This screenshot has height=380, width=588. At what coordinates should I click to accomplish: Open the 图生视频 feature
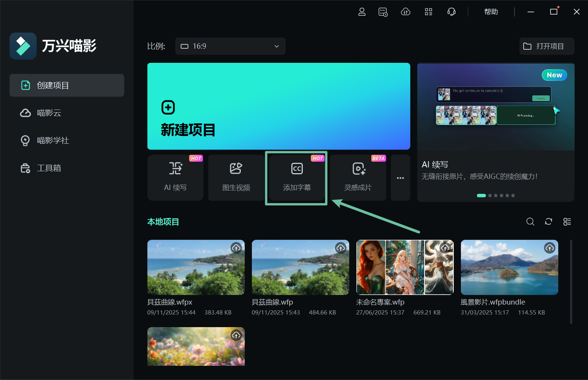click(x=236, y=178)
